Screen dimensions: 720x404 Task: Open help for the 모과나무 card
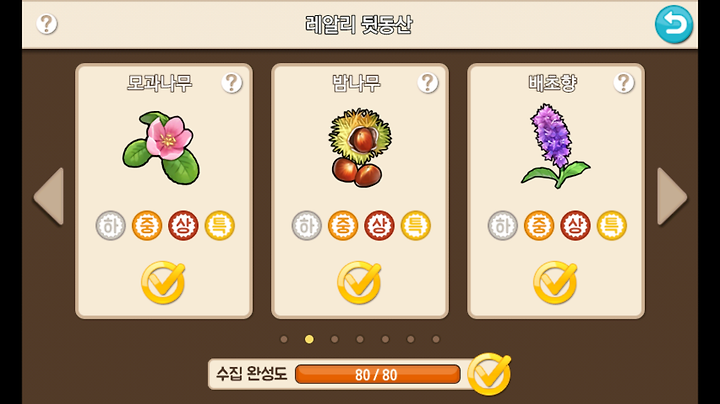click(232, 83)
